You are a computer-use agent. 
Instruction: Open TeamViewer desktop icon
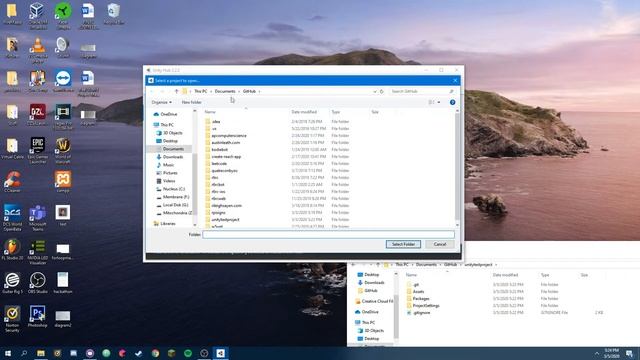63,82
